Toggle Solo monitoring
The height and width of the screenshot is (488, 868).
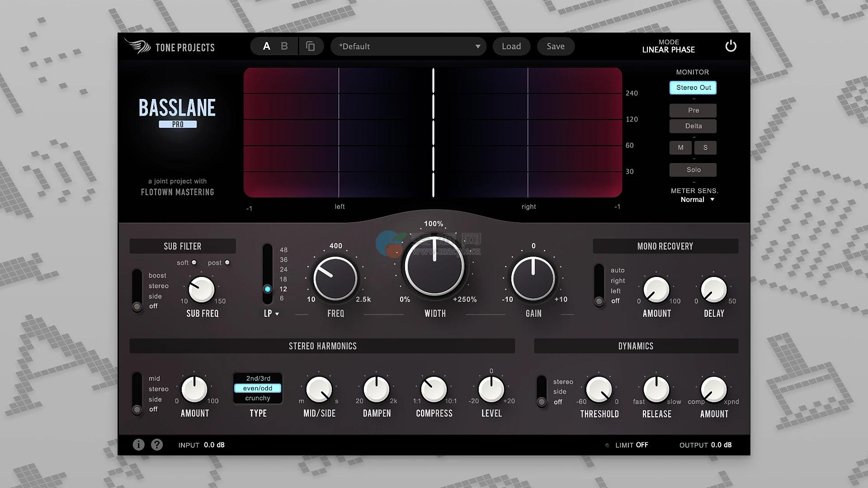693,170
